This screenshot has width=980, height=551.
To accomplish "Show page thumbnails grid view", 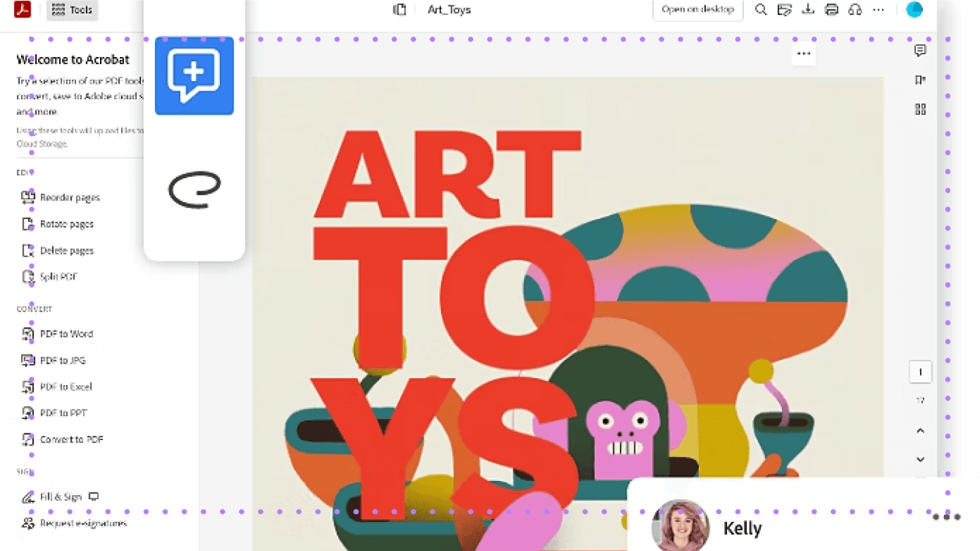I will (x=920, y=110).
